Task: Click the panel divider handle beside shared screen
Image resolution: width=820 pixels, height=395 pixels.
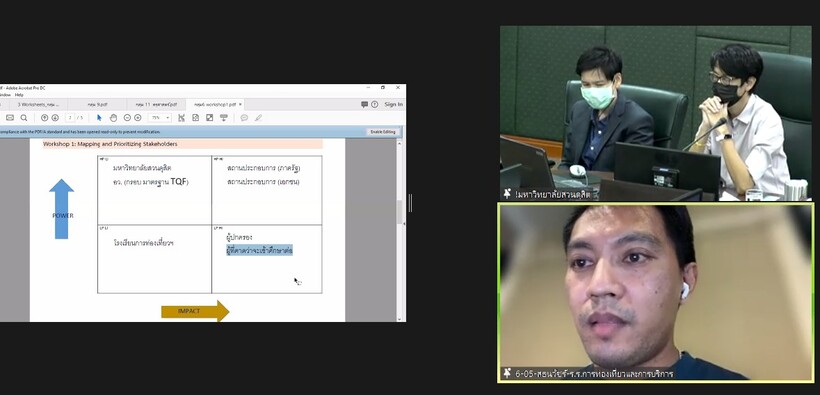Action: (410, 203)
